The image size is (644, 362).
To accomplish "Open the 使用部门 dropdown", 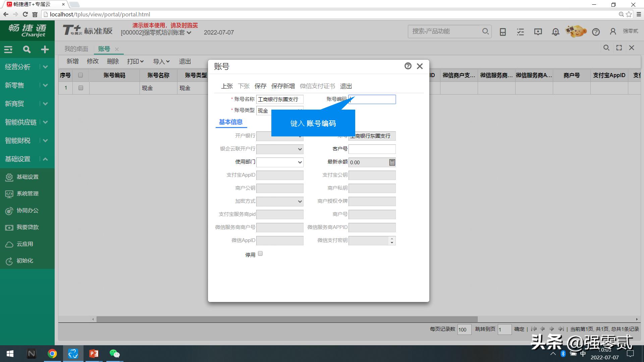I will [x=300, y=162].
